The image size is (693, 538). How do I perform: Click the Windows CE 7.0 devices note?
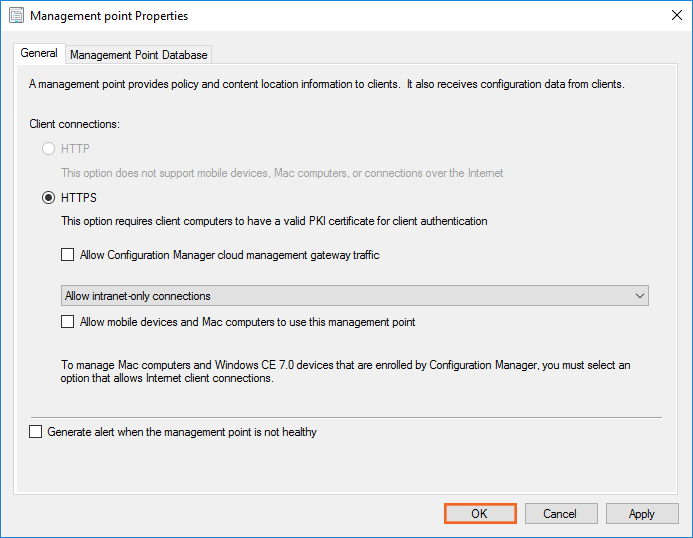point(345,372)
